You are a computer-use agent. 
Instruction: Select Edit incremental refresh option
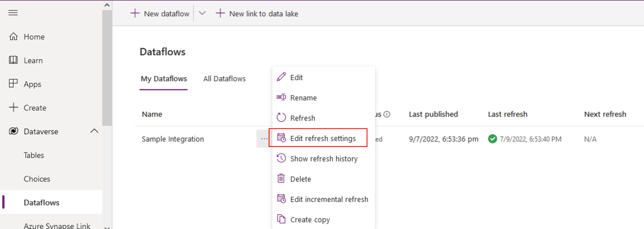[x=329, y=199]
